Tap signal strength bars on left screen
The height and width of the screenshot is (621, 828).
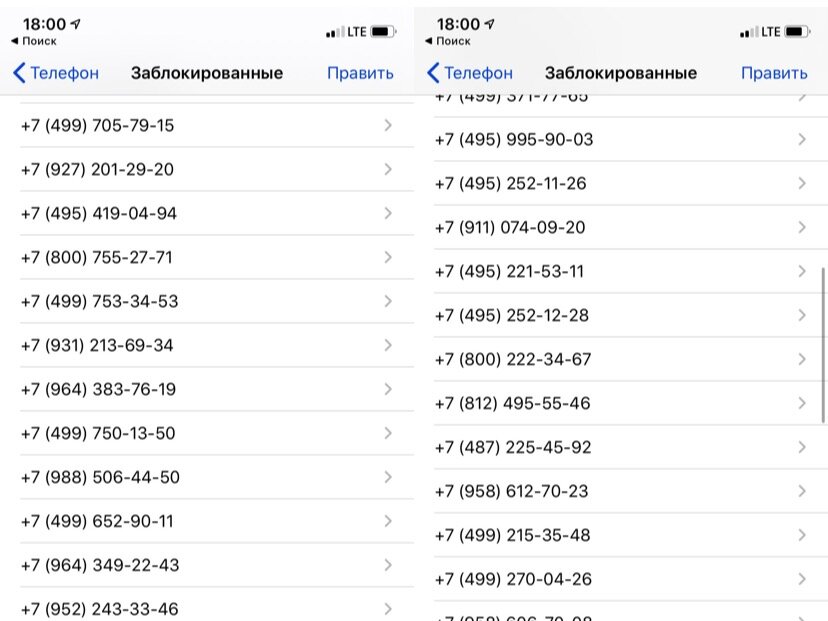[335, 32]
